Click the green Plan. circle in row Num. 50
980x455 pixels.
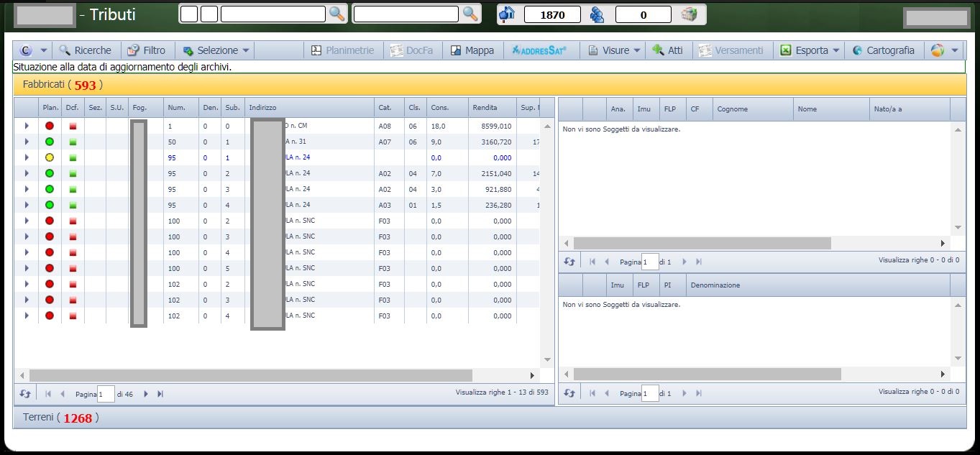(x=50, y=142)
